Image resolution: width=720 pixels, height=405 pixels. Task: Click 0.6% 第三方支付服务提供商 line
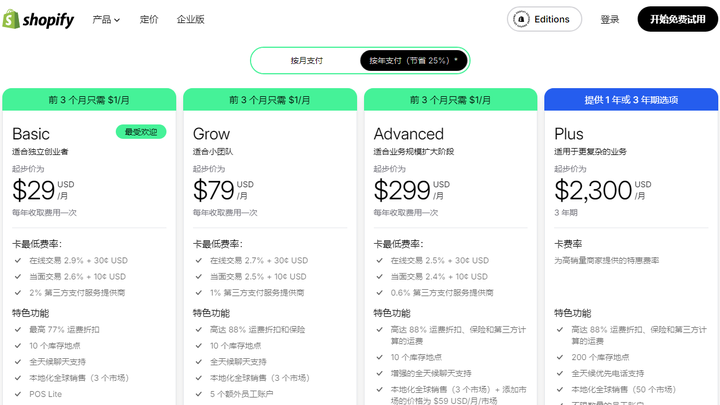[x=442, y=292]
